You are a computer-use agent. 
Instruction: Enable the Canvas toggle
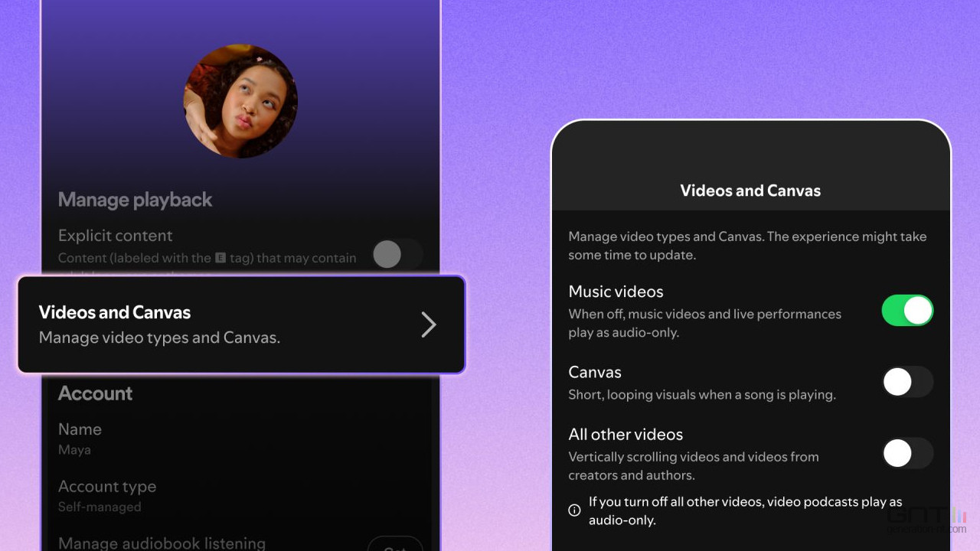pyautogui.click(x=907, y=382)
